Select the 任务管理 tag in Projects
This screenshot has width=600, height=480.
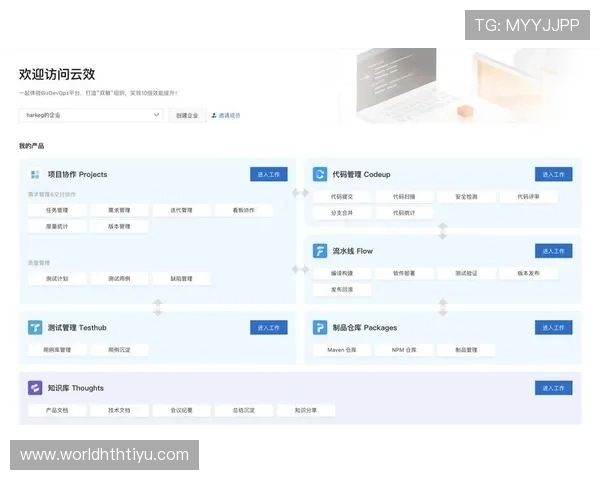(57, 210)
